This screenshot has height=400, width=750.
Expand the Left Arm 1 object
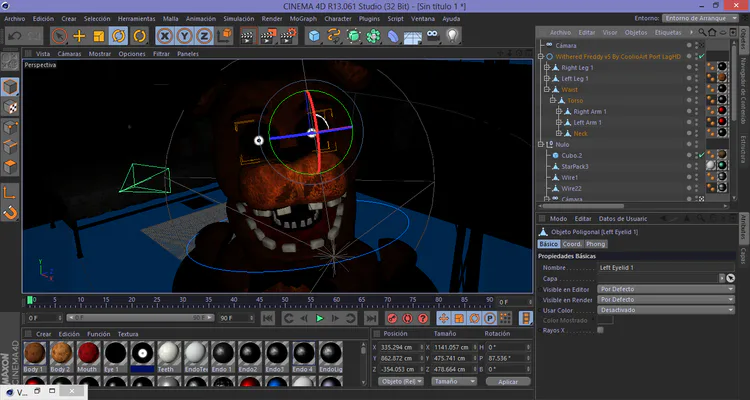559,122
